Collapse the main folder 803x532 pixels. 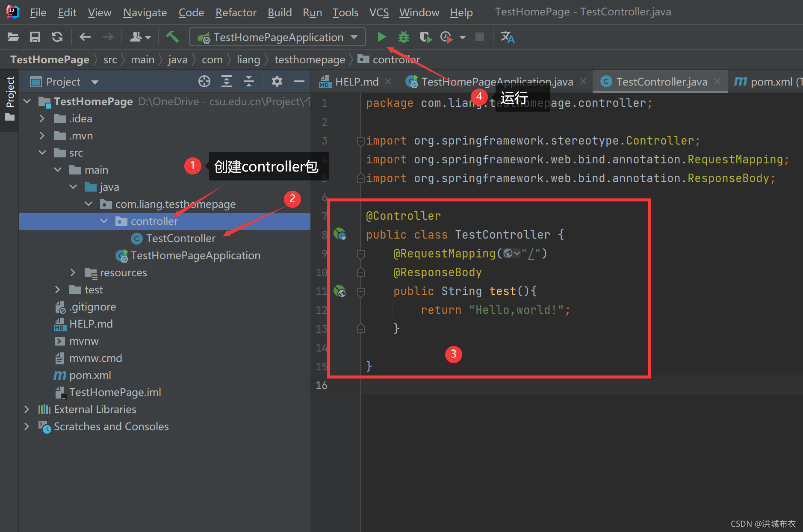58,170
